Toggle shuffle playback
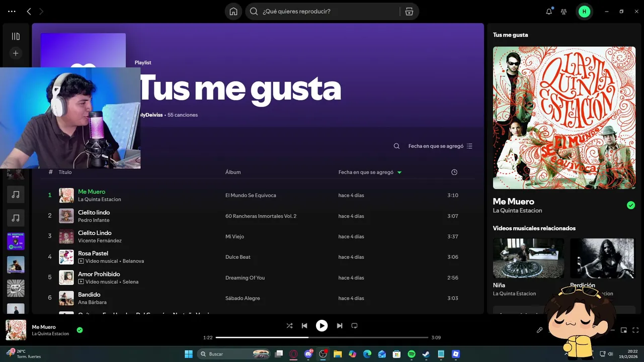 pyautogui.click(x=289, y=326)
